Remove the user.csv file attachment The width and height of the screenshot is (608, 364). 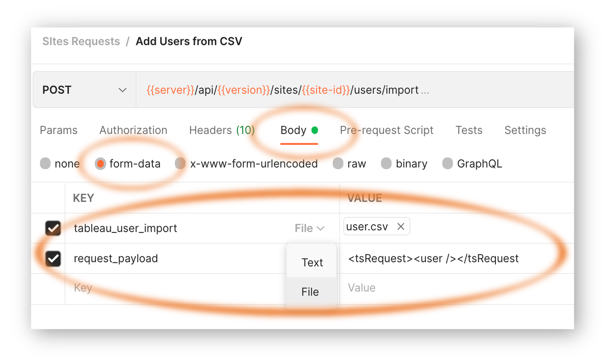click(x=400, y=226)
